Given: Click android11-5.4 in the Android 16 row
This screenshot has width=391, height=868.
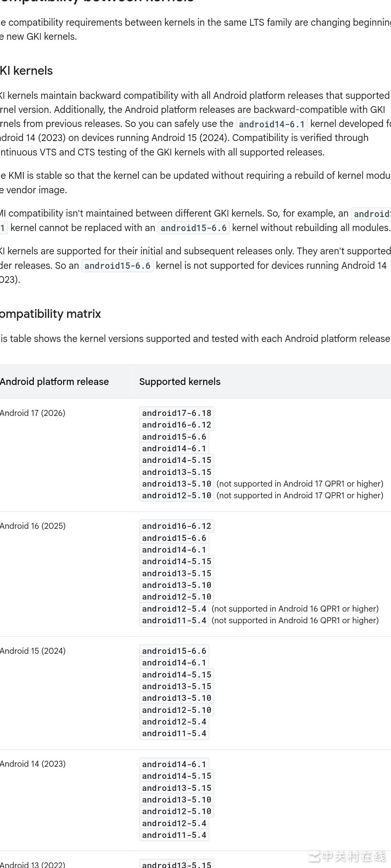Looking at the screenshot, I should coord(174,620).
